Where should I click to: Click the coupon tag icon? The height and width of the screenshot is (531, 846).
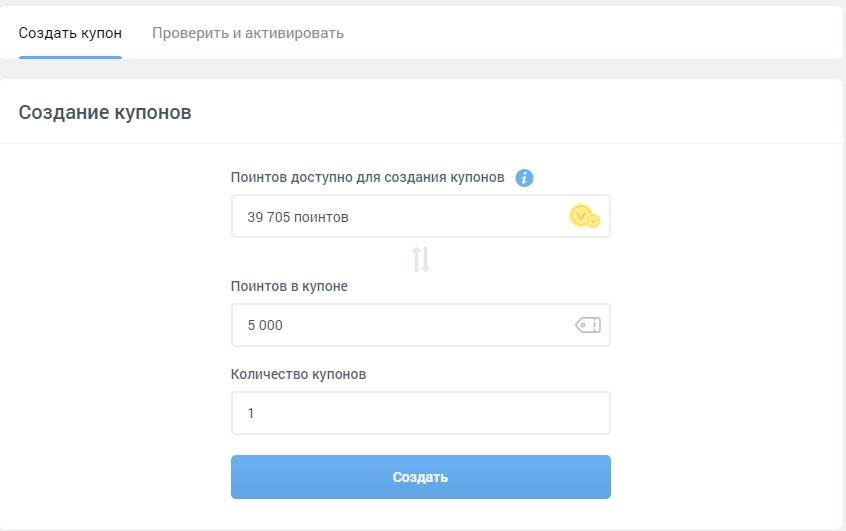pyautogui.click(x=588, y=325)
